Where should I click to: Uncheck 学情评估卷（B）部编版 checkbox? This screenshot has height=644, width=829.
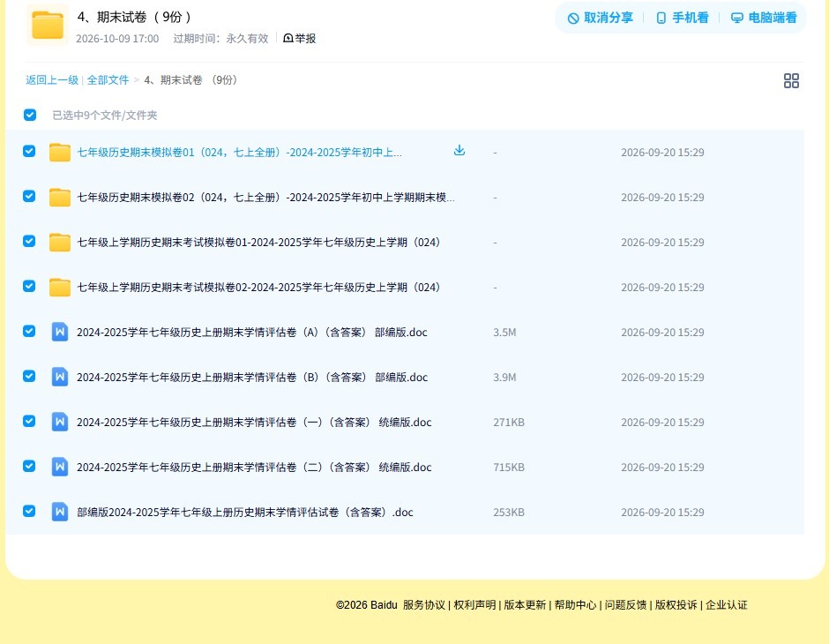click(x=30, y=376)
